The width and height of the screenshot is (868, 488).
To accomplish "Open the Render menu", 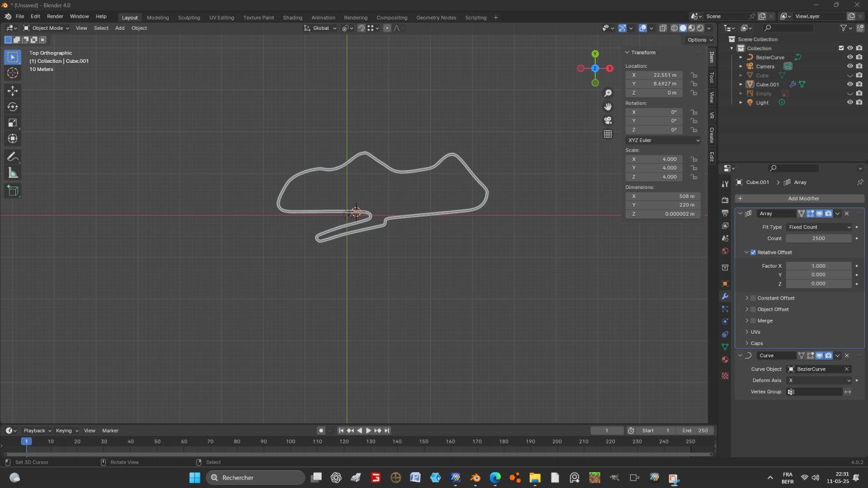I will click(55, 16).
